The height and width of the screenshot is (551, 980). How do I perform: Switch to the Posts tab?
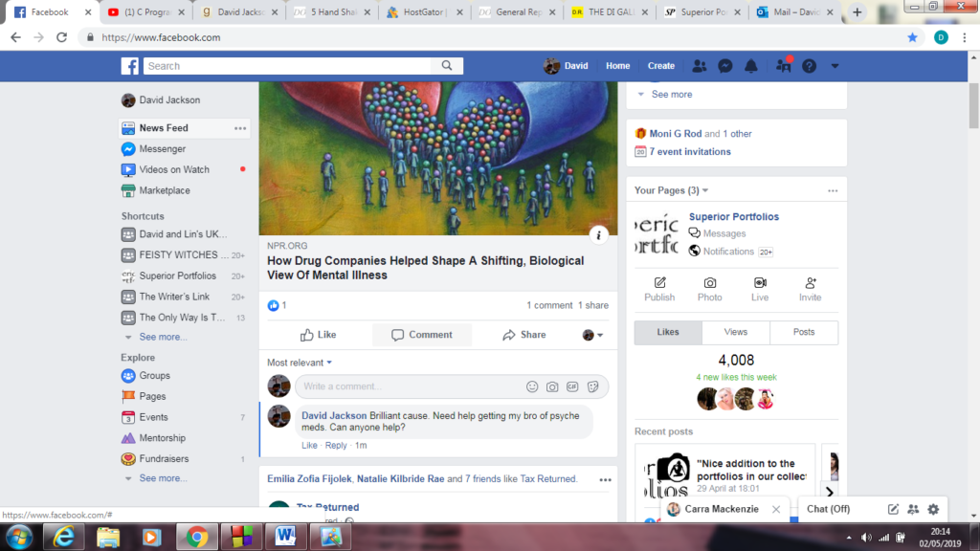pos(804,332)
